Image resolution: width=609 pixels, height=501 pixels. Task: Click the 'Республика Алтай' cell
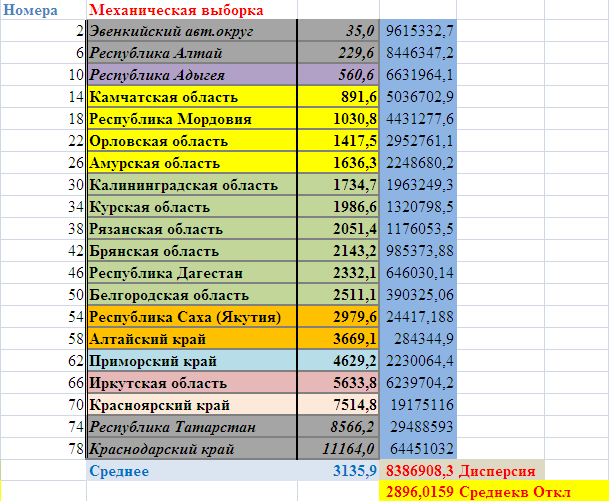point(192,52)
